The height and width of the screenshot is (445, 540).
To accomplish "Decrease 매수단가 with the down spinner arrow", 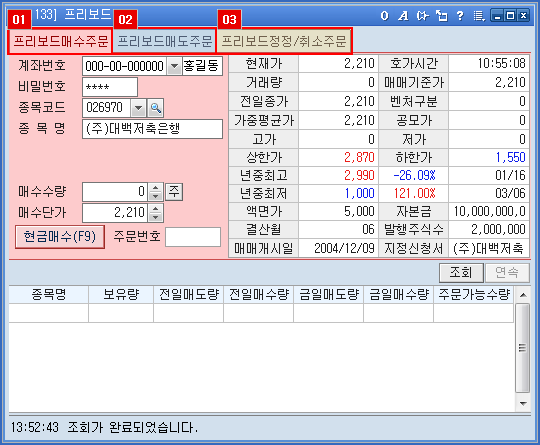I will [155, 217].
